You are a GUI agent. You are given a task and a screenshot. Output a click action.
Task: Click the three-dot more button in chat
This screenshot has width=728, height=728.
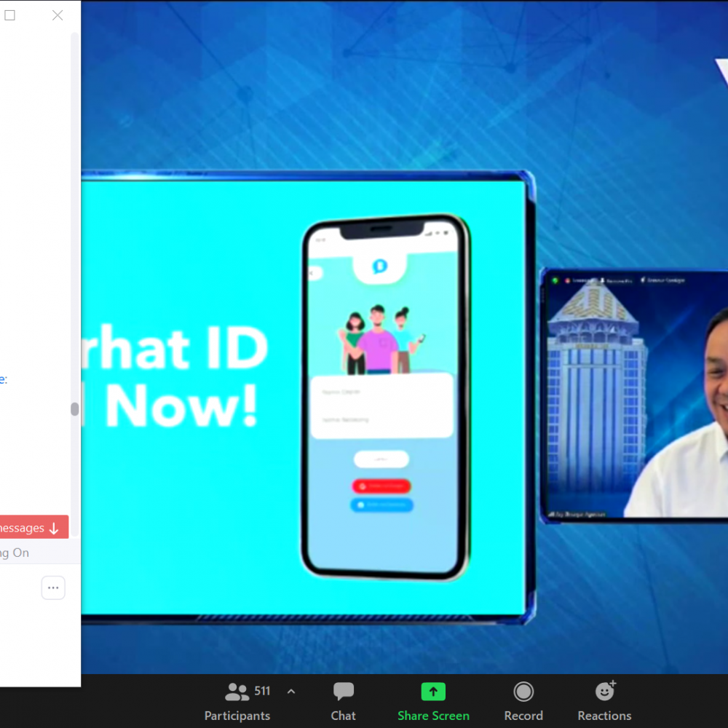(53, 587)
